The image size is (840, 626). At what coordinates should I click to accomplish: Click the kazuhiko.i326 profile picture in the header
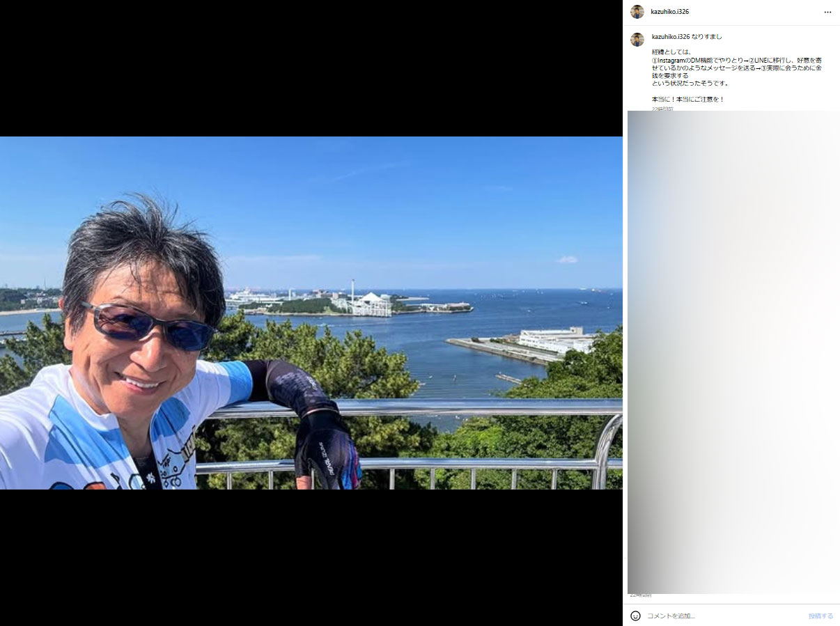(637, 12)
